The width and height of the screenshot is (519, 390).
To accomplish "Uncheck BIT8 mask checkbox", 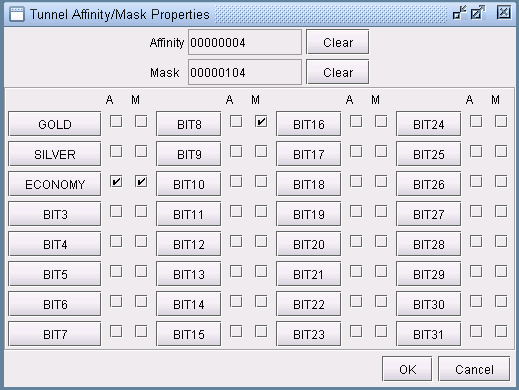I will point(261,121).
